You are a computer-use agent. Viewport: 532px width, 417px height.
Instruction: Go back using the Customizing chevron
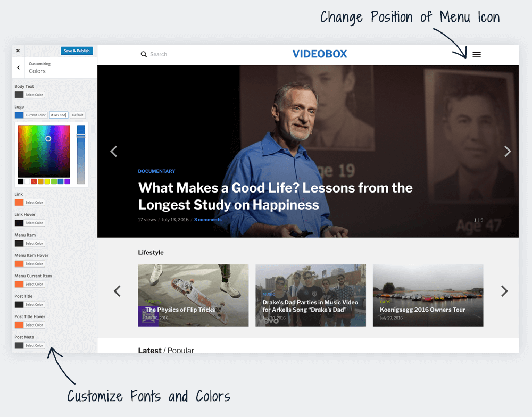[19, 68]
